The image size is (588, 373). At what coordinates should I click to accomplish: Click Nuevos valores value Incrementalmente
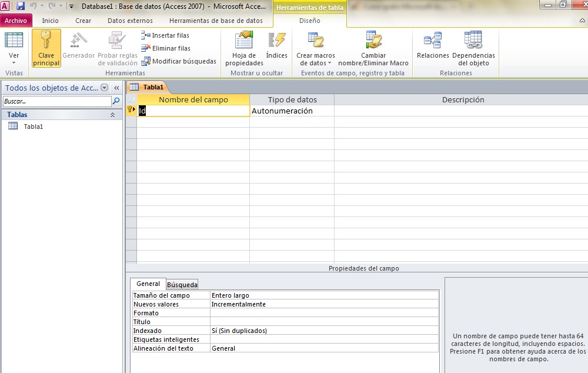(x=324, y=304)
